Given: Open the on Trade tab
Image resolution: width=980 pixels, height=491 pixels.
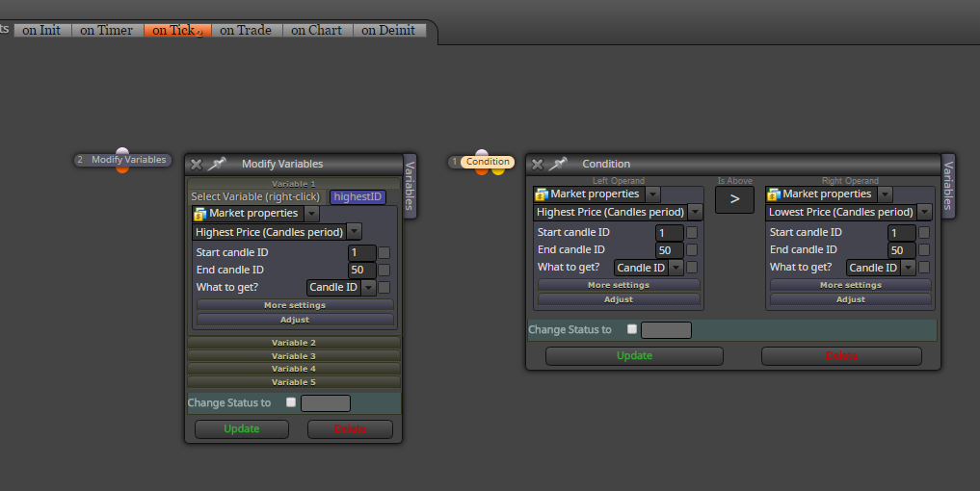Looking at the screenshot, I should [247, 30].
